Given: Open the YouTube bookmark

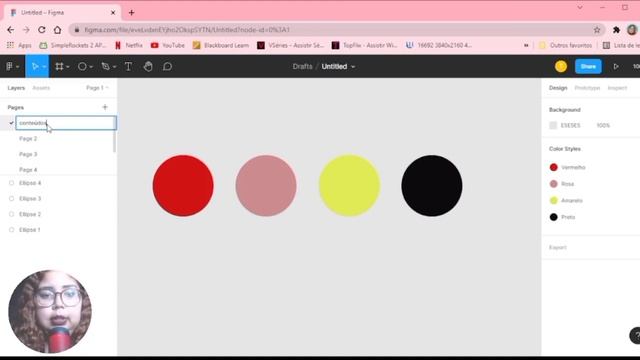Looking at the screenshot, I should (168, 45).
